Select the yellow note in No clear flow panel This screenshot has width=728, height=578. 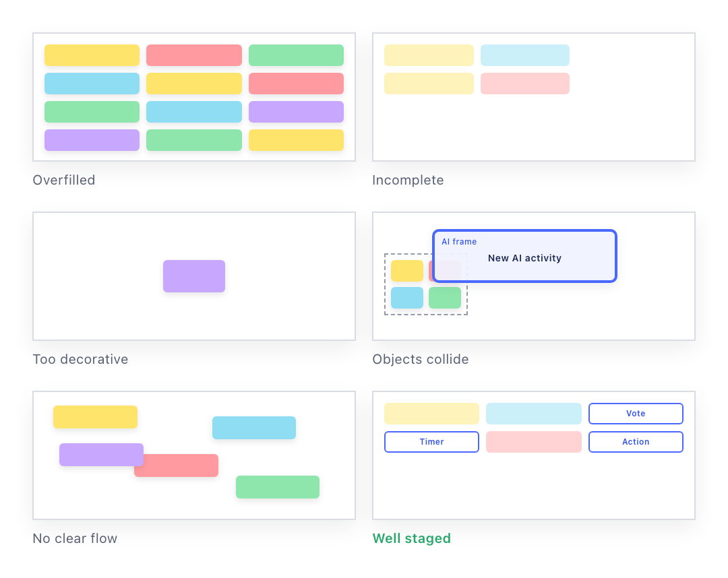(x=95, y=417)
